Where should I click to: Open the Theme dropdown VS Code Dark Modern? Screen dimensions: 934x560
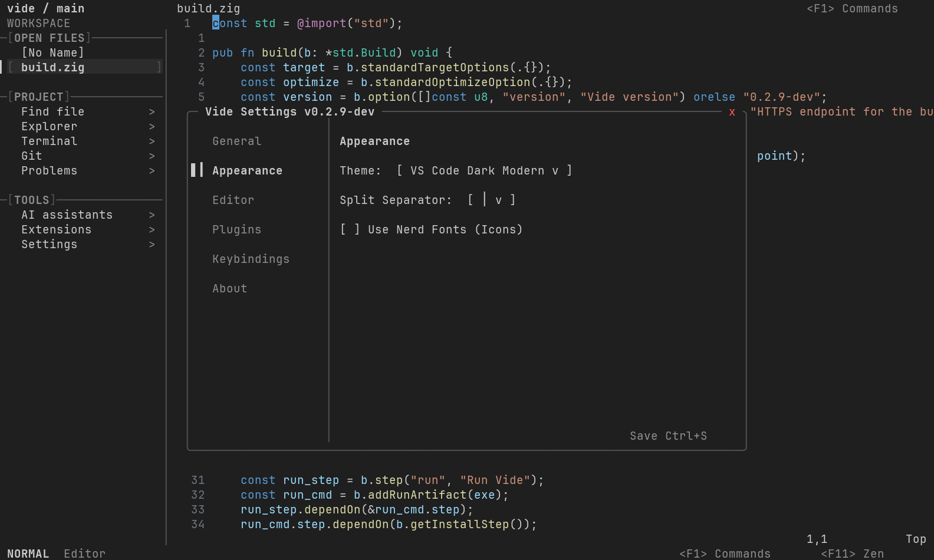point(485,171)
